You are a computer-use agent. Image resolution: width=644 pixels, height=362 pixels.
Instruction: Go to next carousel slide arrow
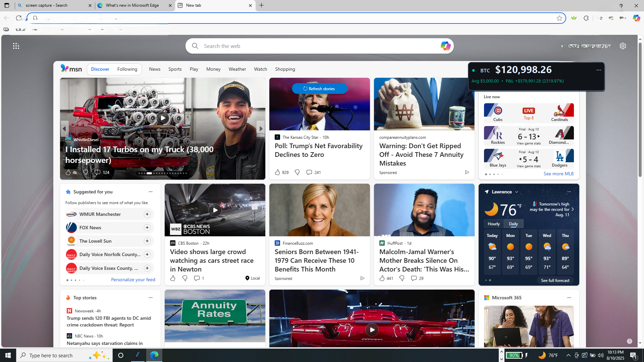click(261, 129)
